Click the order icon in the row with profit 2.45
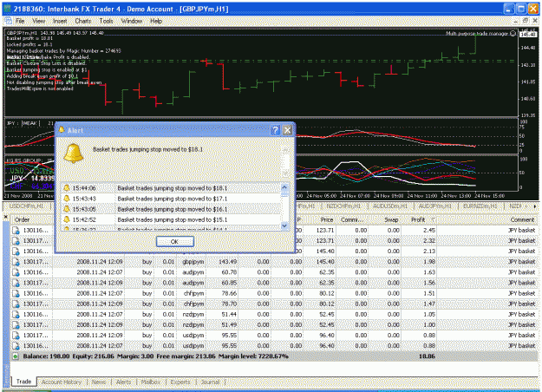Screen dimensions: 542x392 [16, 230]
